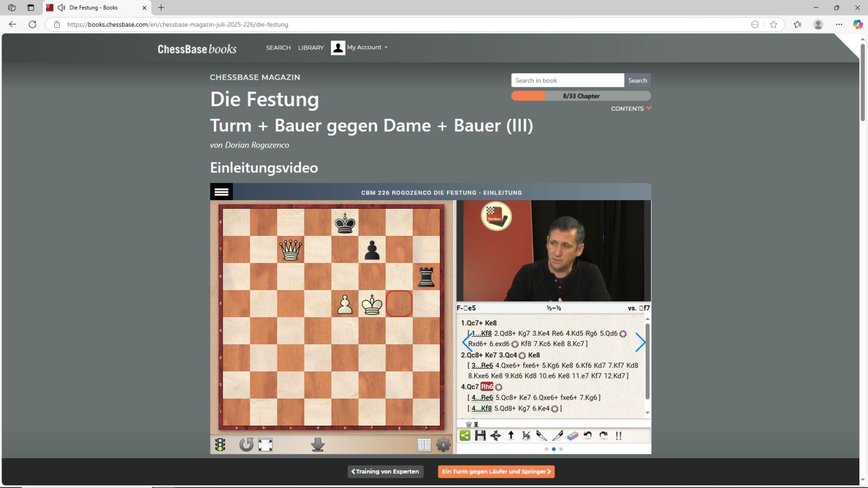Open the LIBRARY menu item

pos(311,48)
